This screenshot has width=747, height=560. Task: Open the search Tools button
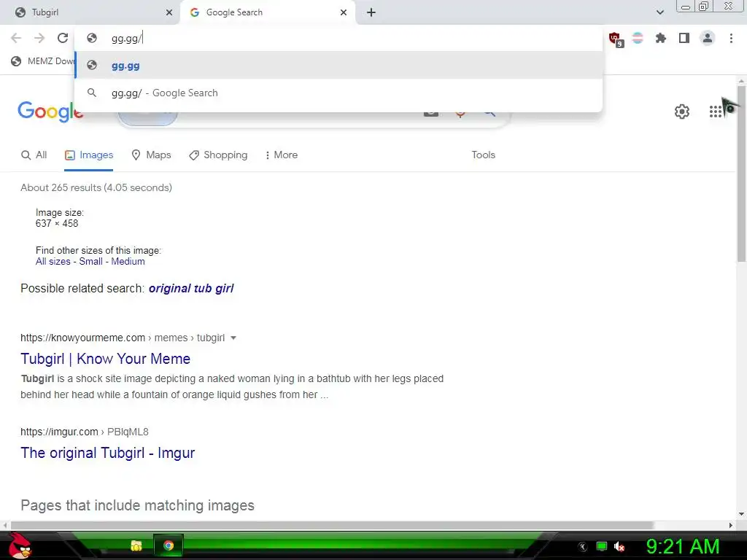point(483,155)
